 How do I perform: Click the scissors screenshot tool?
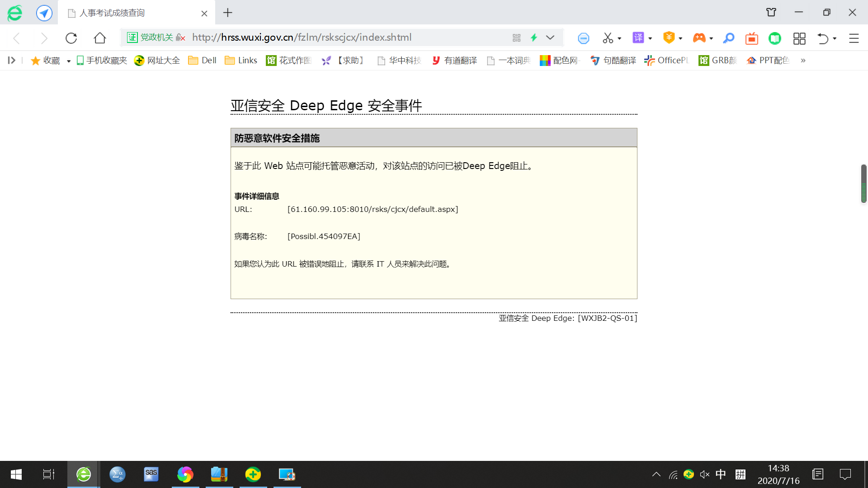pos(608,38)
